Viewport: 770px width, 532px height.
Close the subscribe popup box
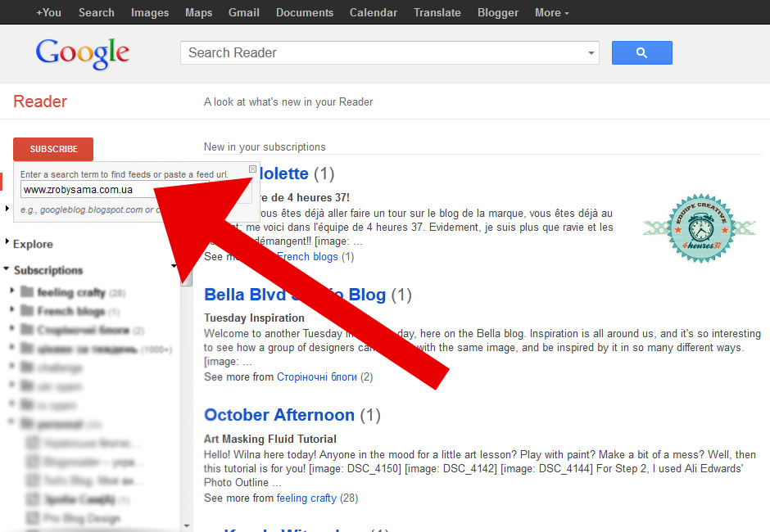[x=252, y=169]
